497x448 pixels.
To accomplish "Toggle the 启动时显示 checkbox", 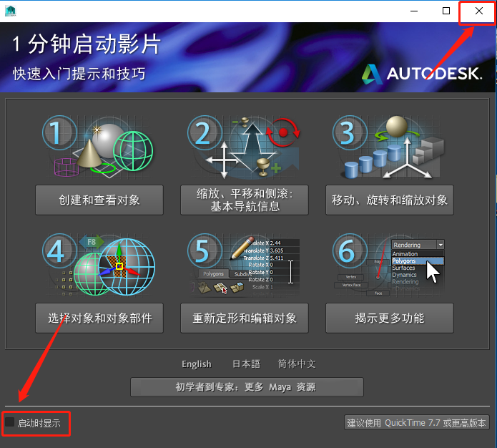I will 10,422.
